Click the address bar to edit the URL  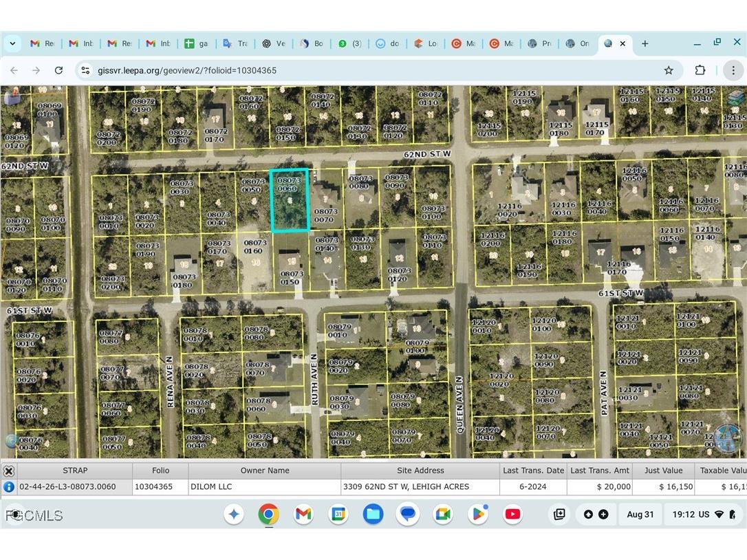coord(275,69)
